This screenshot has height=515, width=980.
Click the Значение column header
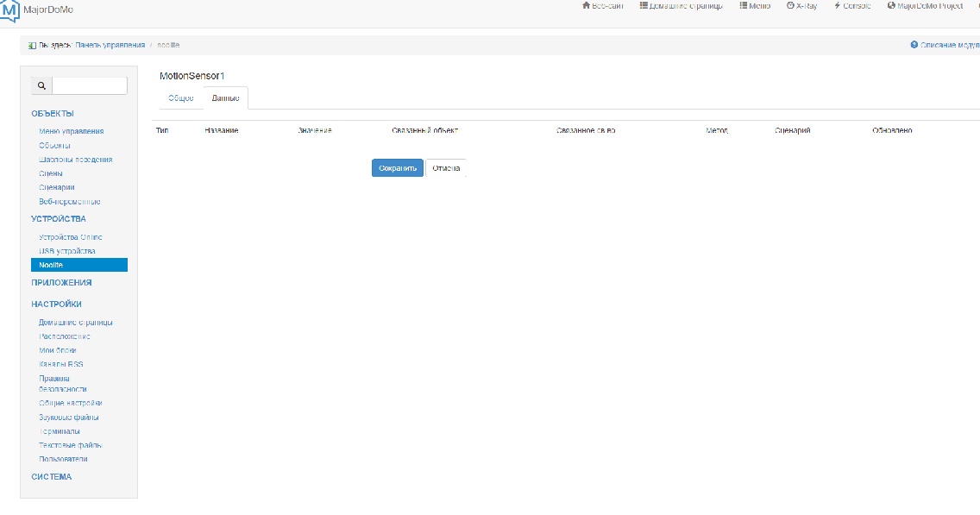pyautogui.click(x=315, y=130)
